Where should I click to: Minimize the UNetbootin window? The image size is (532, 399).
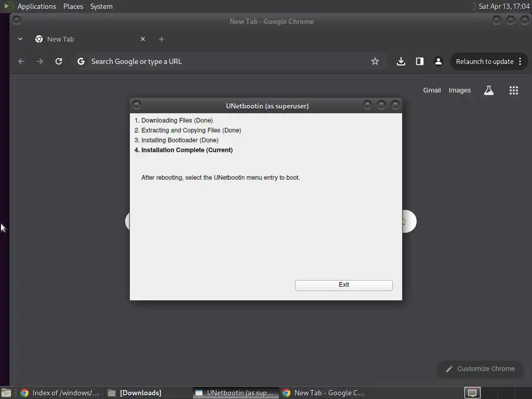[x=367, y=105]
